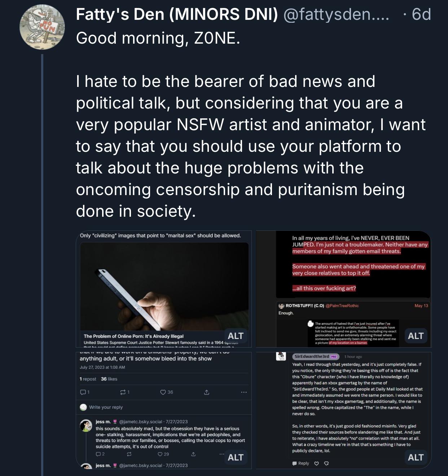This screenshot has height=476, width=448.
Task: Click the share upload icon in post actions
Action: click(x=207, y=392)
